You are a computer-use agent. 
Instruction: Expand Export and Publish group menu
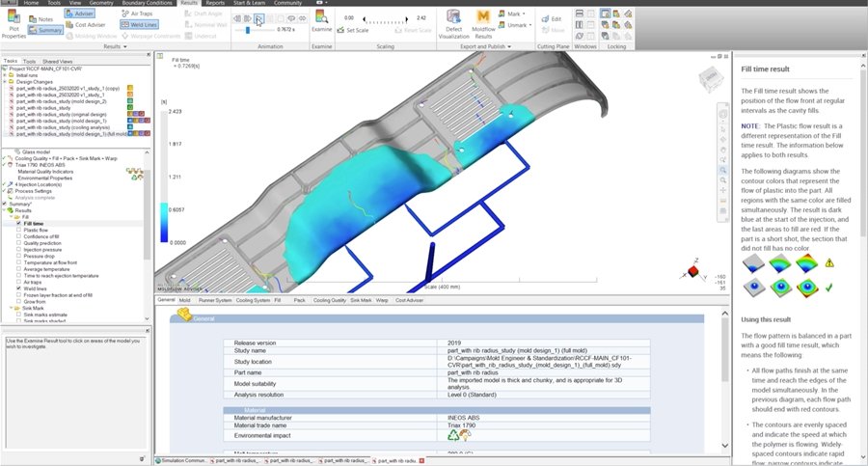[485, 46]
